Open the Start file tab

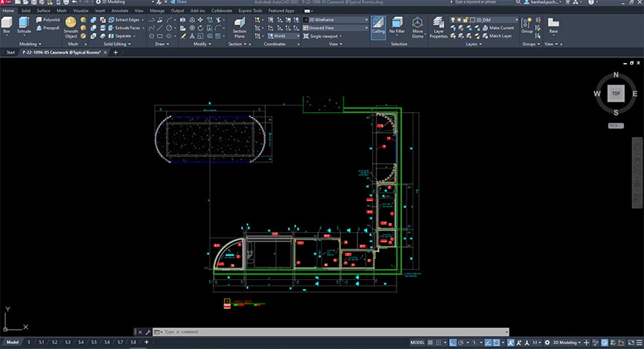(x=10, y=52)
